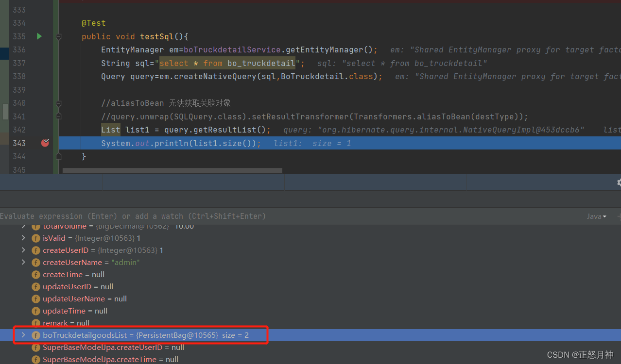The width and height of the screenshot is (621, 364).
Task: Click the {PersistentBag@10565} value text
Action: click(177, 335)
